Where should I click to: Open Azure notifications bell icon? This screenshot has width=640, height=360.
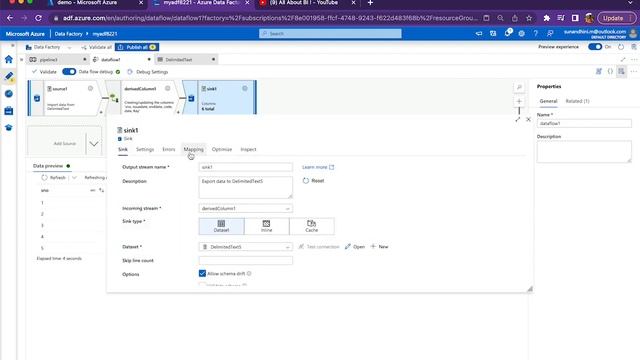(x=508, y=33)
